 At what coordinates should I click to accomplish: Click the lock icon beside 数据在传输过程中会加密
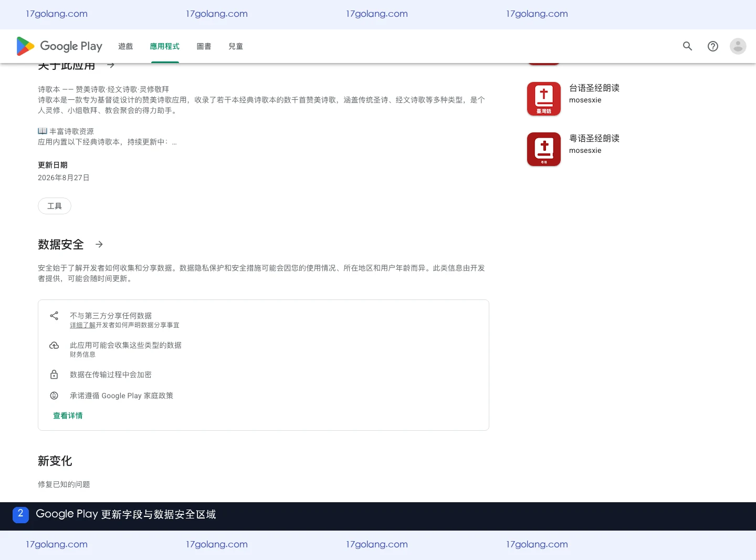point(54,375)
